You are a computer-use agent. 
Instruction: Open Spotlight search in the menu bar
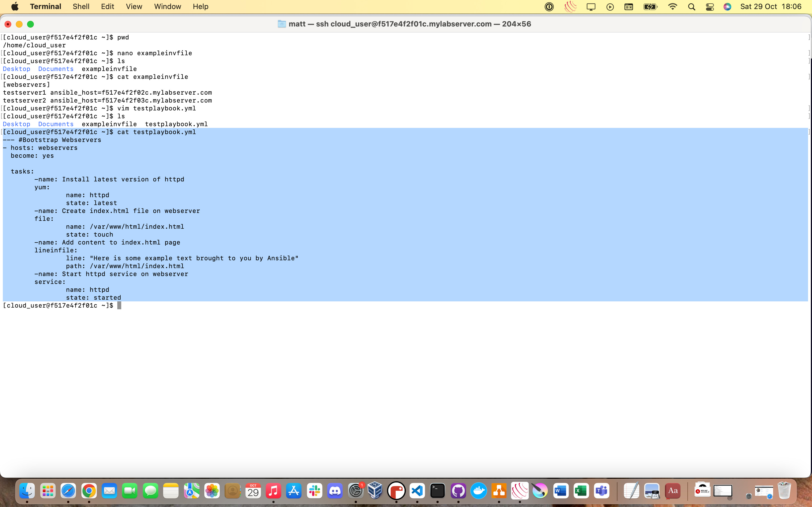(x=691, y=7)
